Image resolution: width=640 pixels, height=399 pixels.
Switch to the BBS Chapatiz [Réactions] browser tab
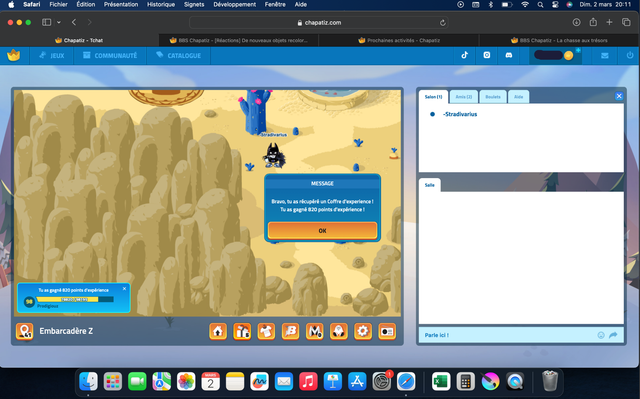pos(239,40)
